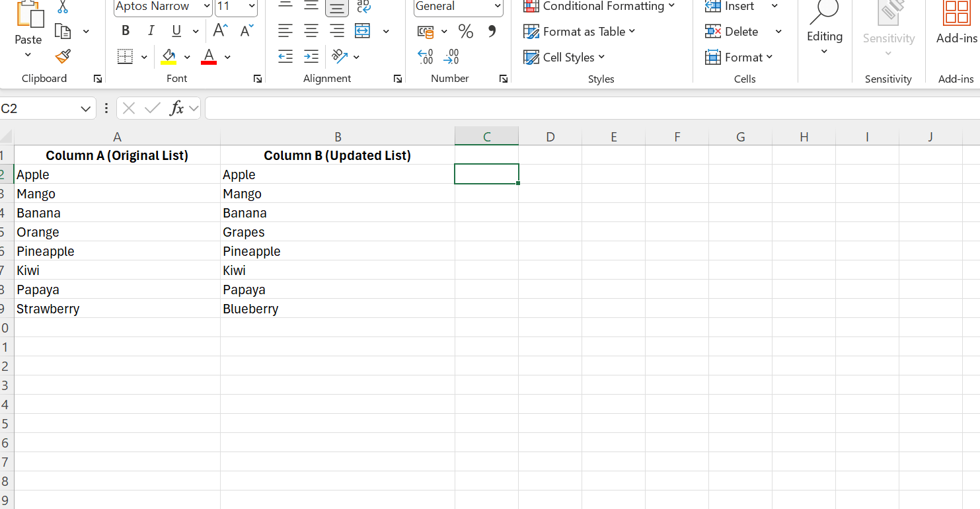Open the Conditional Formatting menu

pyautogui.click(x=599, y=7)
